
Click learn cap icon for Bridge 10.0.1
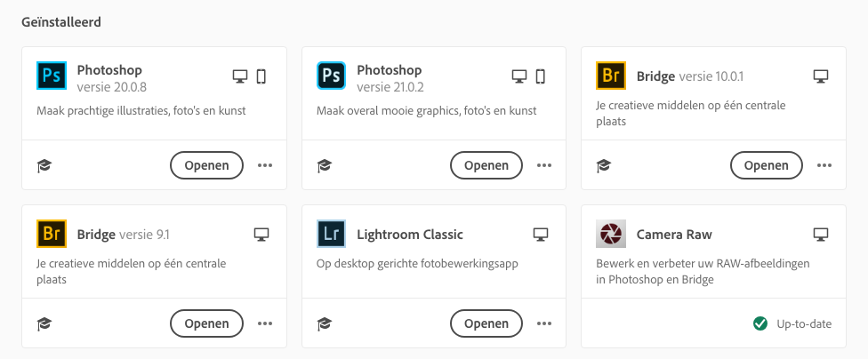pyautogui.click(x=603, y=165)
